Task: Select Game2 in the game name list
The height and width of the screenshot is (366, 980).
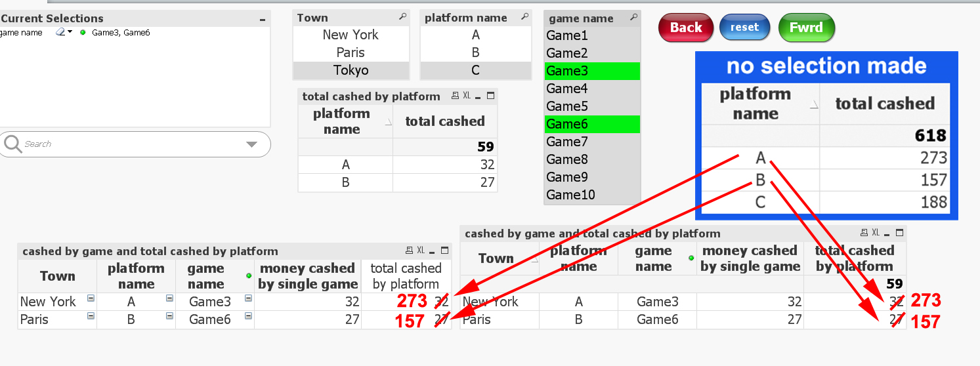Action: pos(592,53)
